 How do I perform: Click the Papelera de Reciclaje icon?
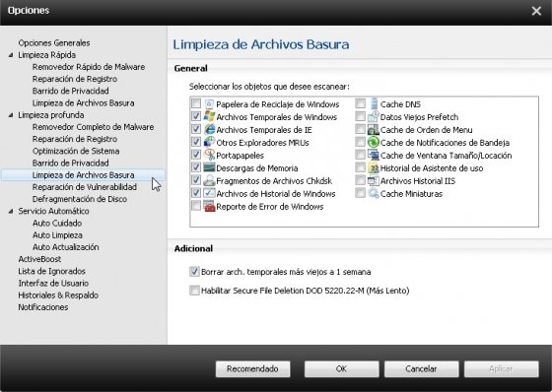pos(209,104)
